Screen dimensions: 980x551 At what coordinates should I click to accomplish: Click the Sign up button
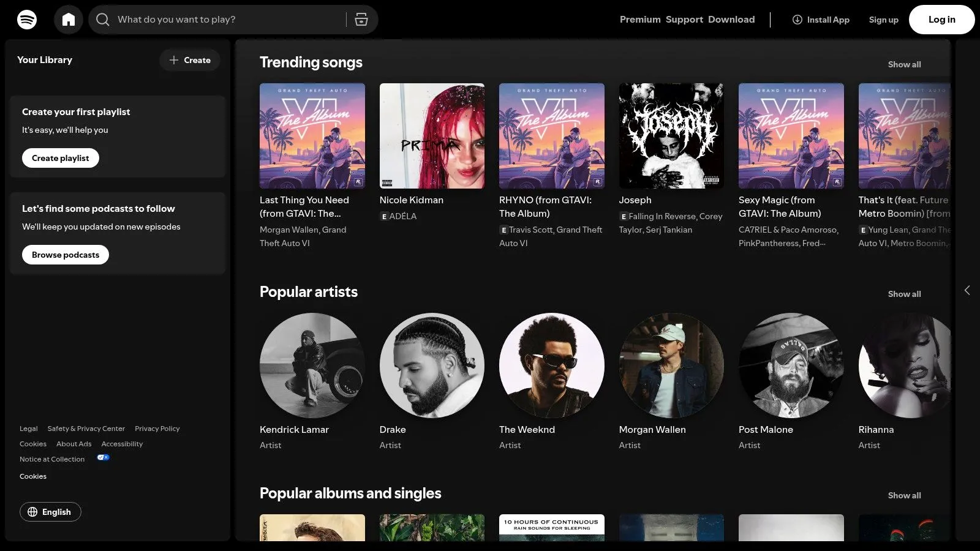883,20
